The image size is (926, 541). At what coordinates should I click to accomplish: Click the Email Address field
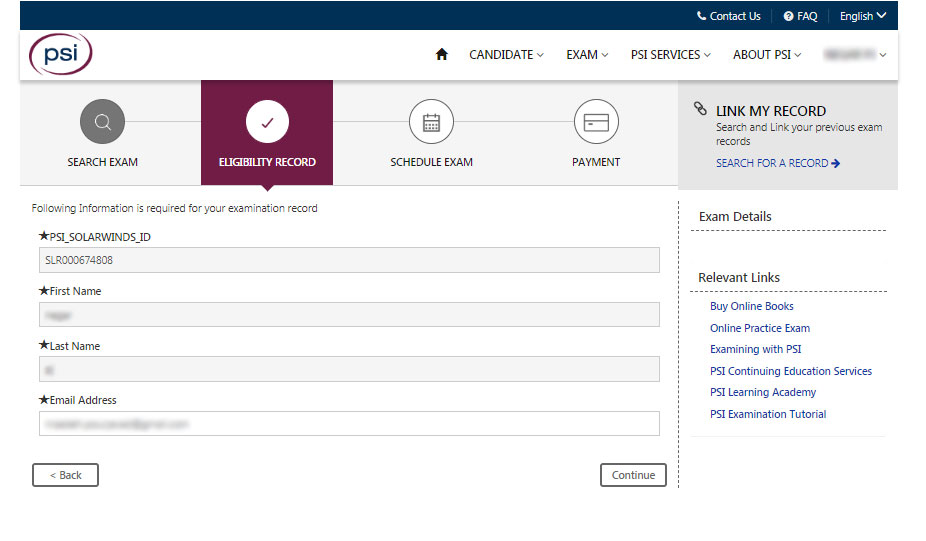coord(349,423)
